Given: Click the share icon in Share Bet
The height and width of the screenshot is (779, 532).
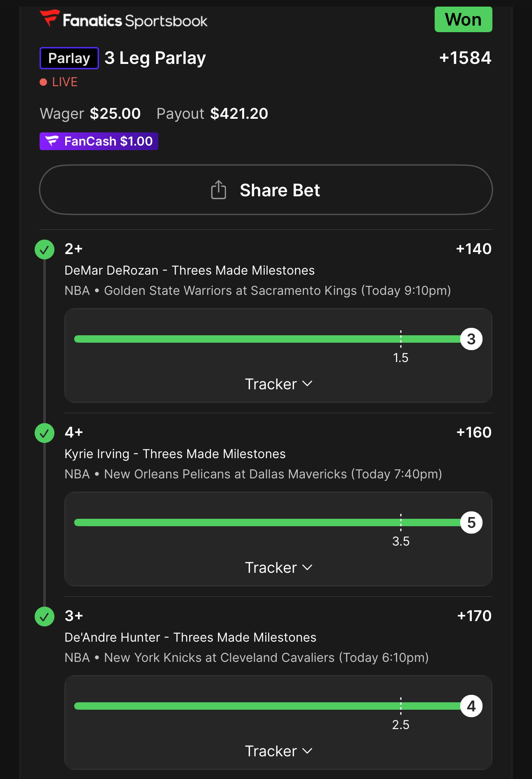Looking at the screenshot, I should tap(219, 190).
